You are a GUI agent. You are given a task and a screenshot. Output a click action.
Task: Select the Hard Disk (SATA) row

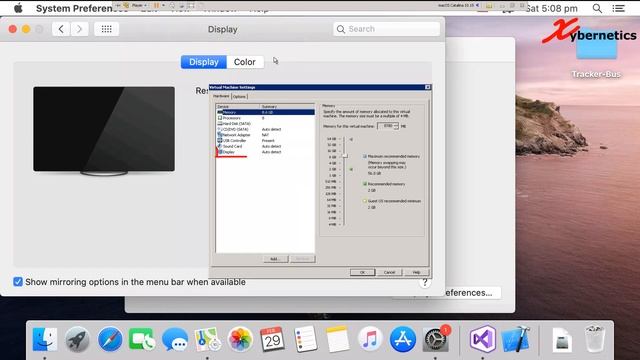point(265,124)
